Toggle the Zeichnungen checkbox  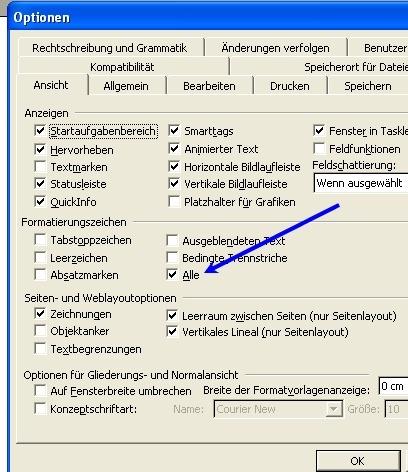click(x=40, y=313)
